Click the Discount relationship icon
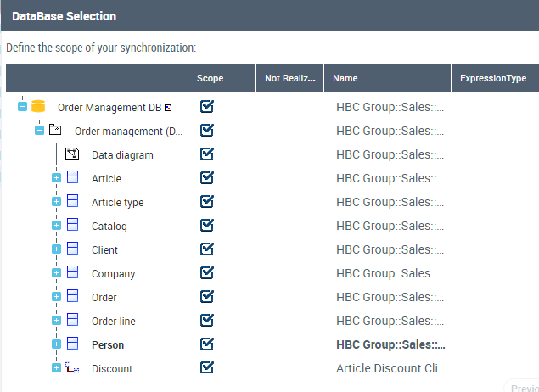 click(72, 368)
